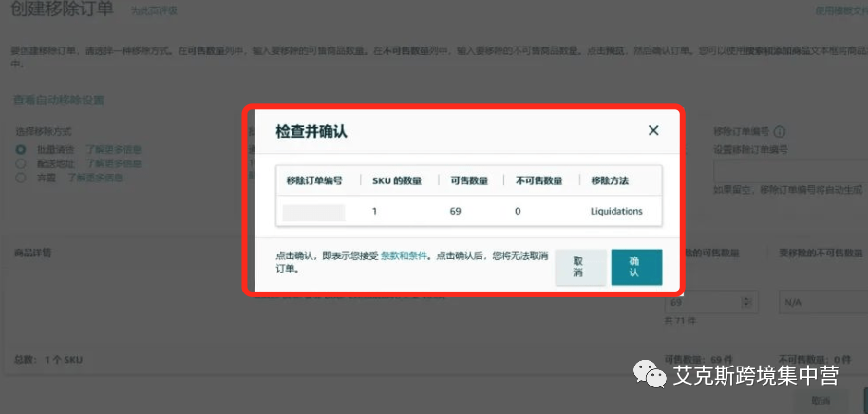Image resolution: width=868 pixels, height=414 pixels.
Task: Open the 查看自动移除设置 link
Action: [59, 101]
